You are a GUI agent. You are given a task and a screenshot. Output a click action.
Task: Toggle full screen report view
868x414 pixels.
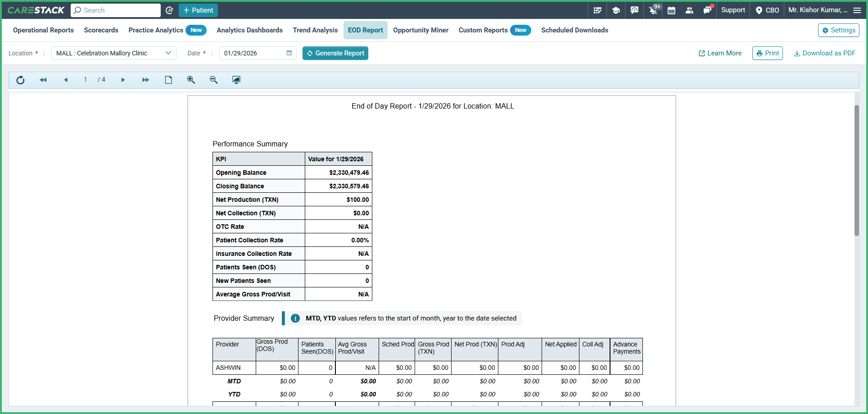tap(236, 80)
